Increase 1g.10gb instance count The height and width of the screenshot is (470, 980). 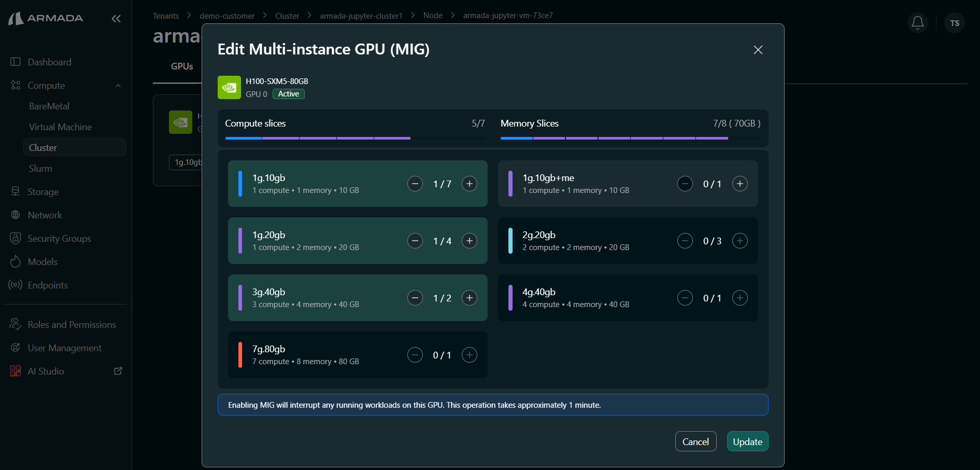[469, 184]
